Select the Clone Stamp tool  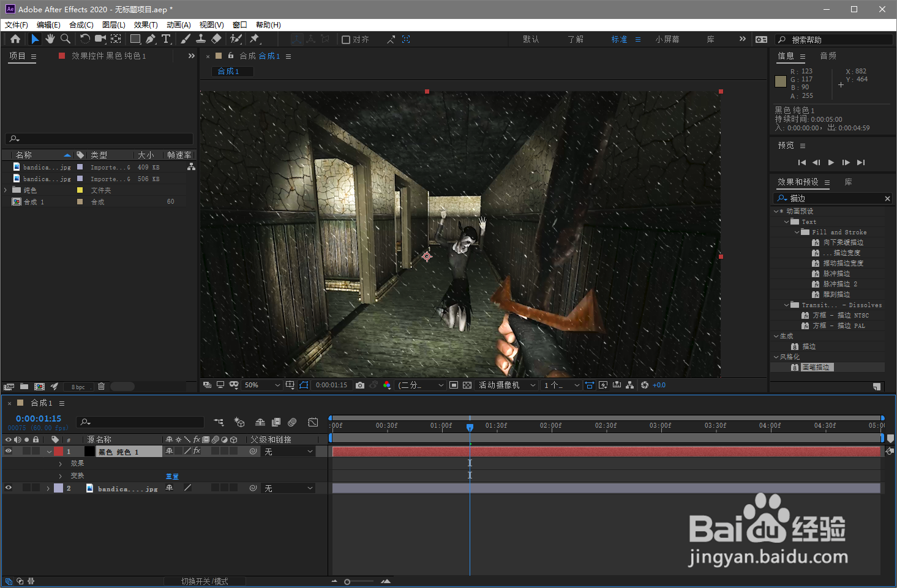click(x=201, y=39)
